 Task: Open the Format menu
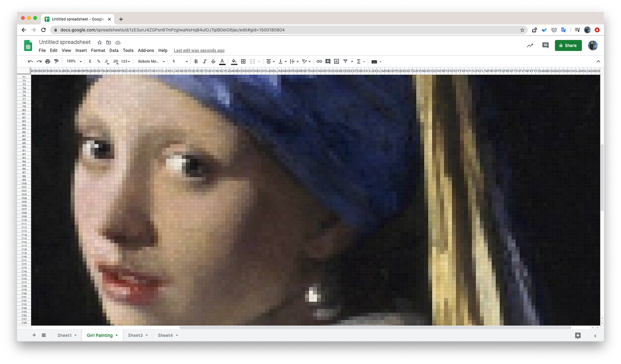click(98, 50)
